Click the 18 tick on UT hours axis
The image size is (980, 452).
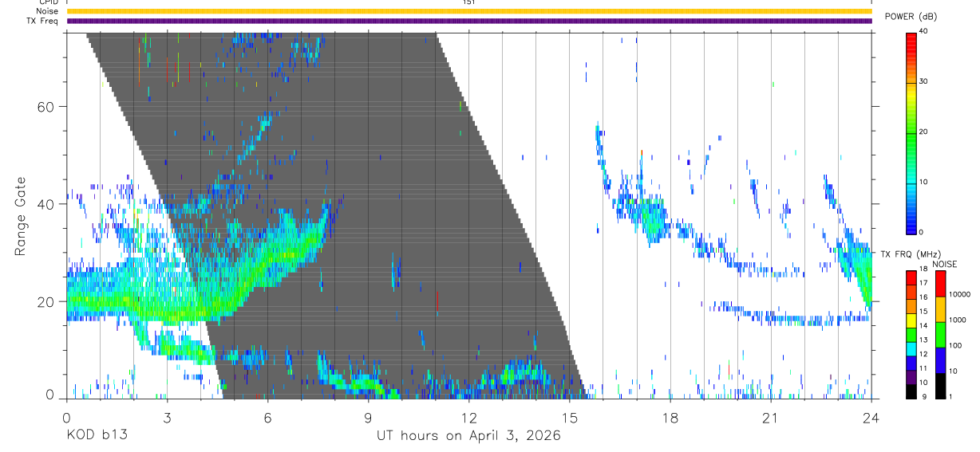click(x=670, y=418)
